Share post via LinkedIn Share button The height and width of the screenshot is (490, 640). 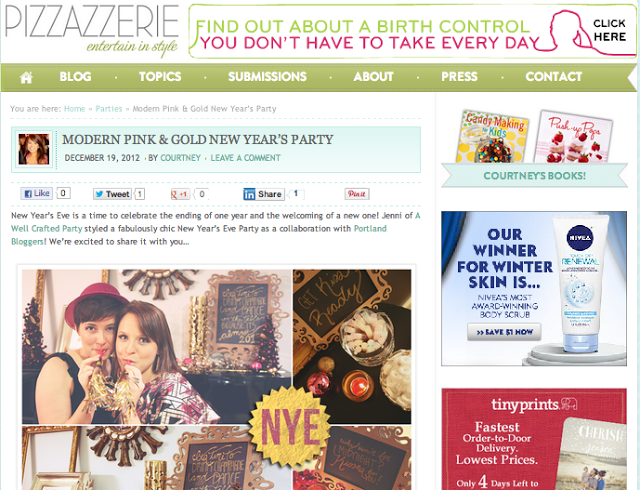point(263,194)
